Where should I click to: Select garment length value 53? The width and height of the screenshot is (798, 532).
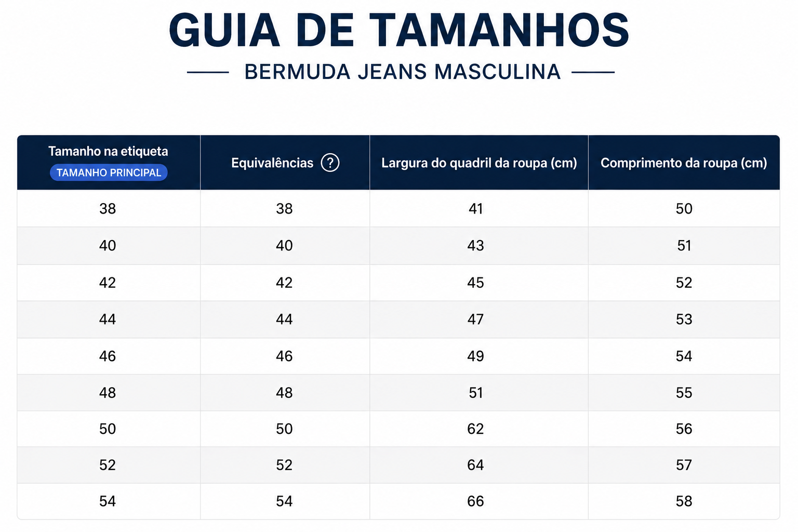click(684, 319)
